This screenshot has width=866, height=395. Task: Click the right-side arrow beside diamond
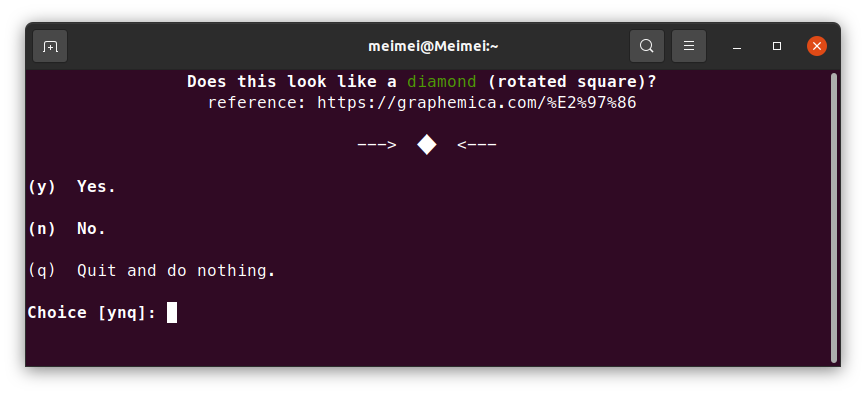click(477, 145)
